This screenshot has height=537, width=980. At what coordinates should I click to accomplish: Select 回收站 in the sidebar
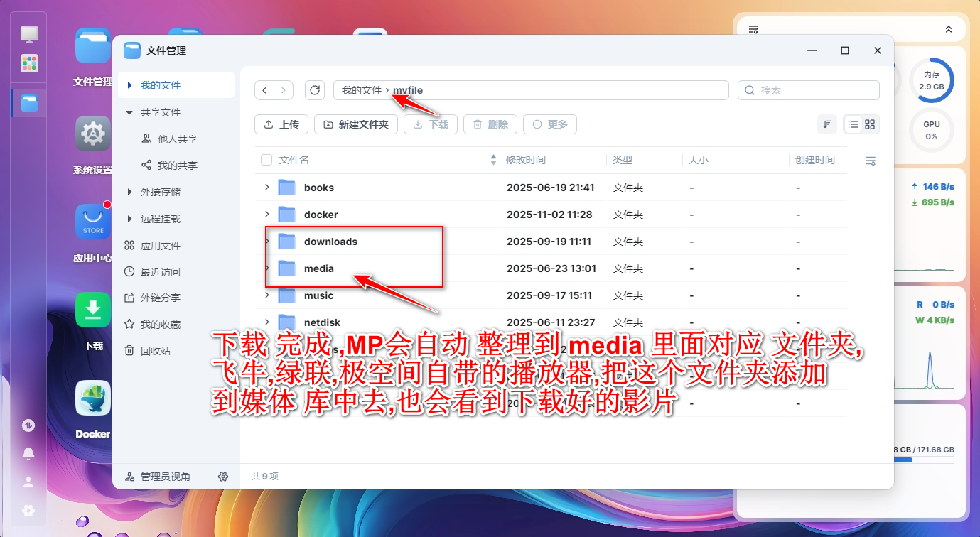pyautogui.click(x=155, y=351)
